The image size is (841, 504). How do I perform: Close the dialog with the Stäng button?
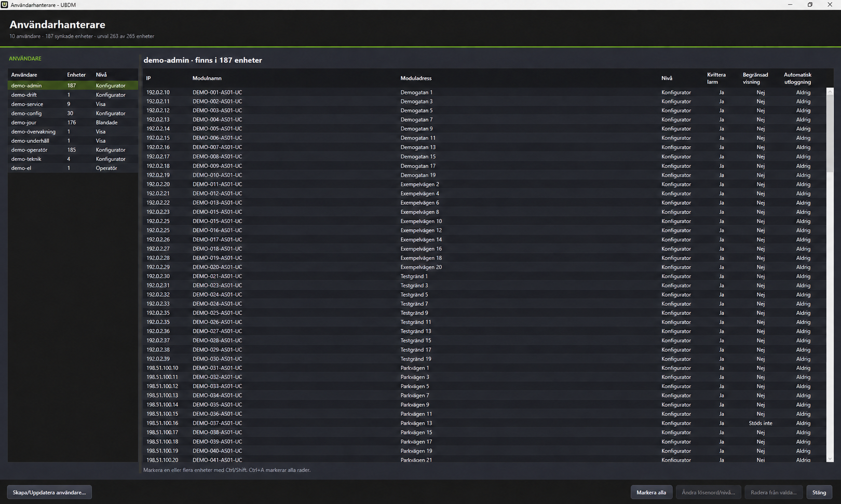pos(819,492)
